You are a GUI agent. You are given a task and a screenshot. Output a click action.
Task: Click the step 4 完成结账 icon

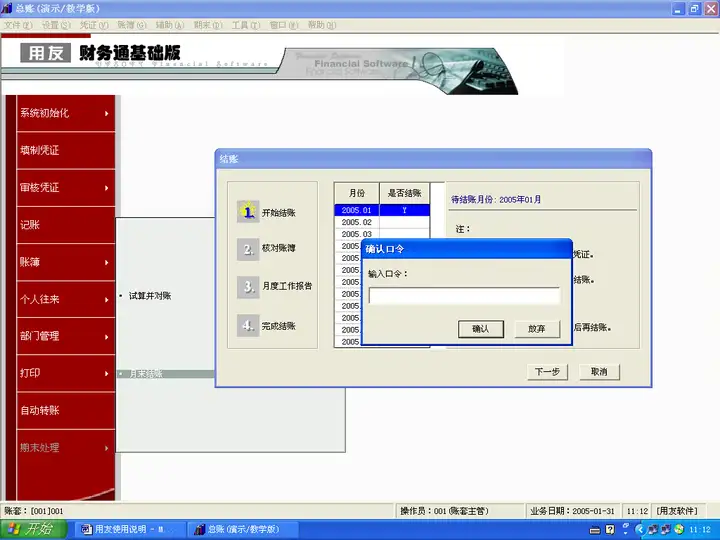[248, 326]
